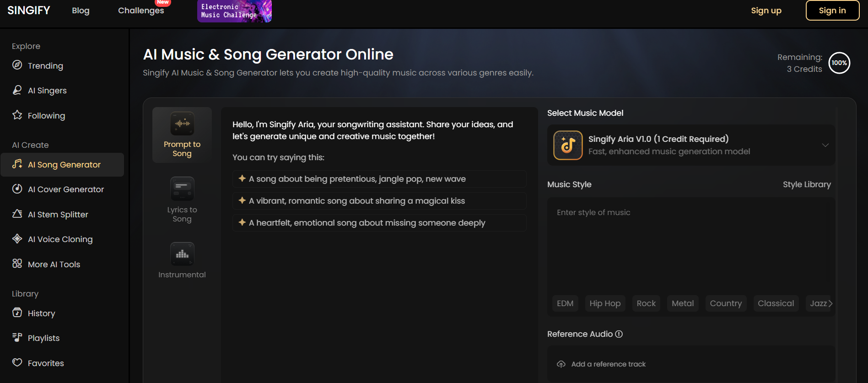This screenshot has width=868, height=383.
Task: Click the 'Reference Audio' label text
Action: point(580,334)
